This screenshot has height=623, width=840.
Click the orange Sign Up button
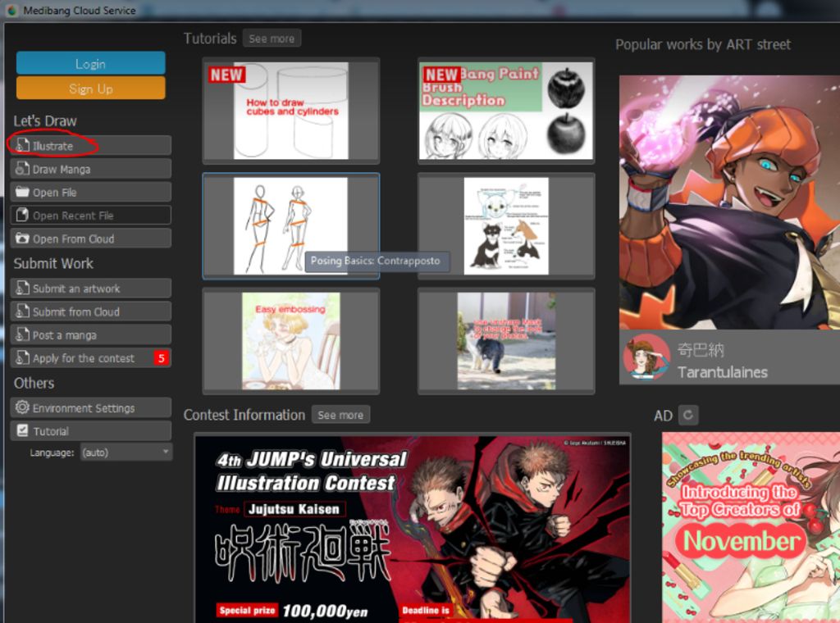point(90,88)
